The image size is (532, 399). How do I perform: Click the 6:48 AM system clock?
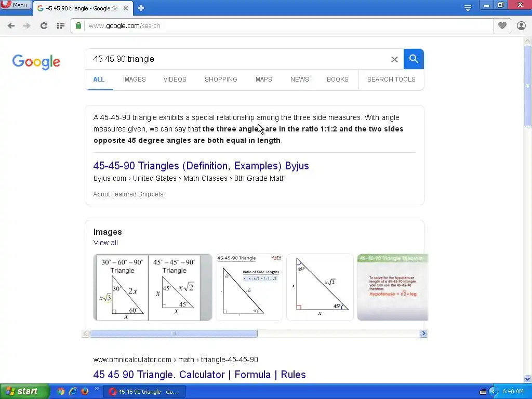tap(513, 392)
